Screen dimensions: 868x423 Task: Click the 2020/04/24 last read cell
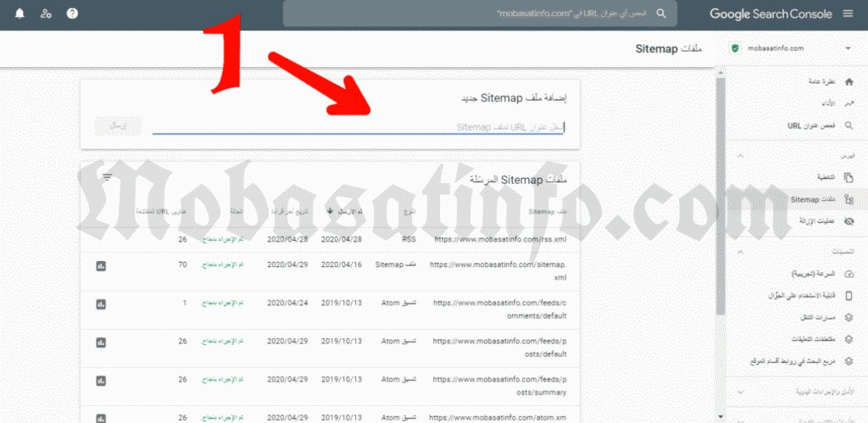point(287,303)
